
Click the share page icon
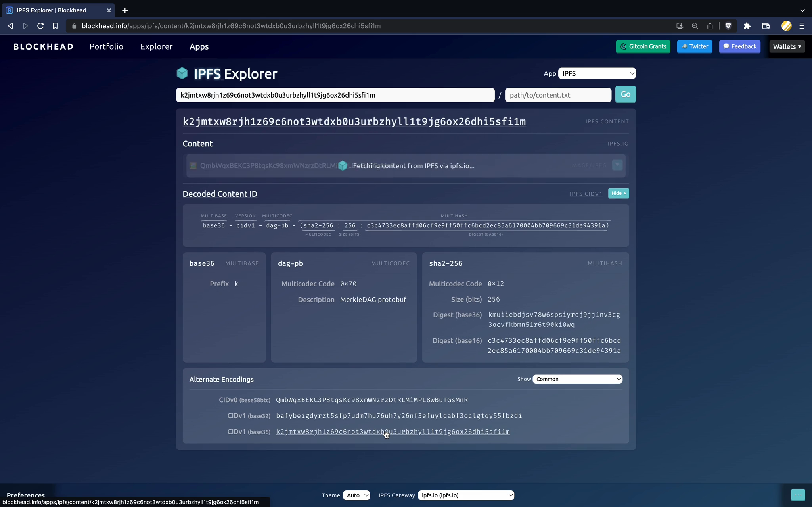710,26
